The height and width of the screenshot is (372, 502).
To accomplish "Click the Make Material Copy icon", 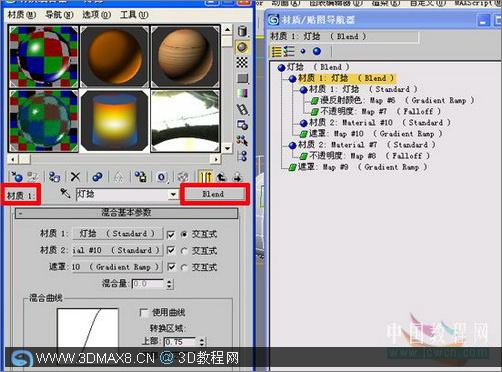I will point(97,176).
